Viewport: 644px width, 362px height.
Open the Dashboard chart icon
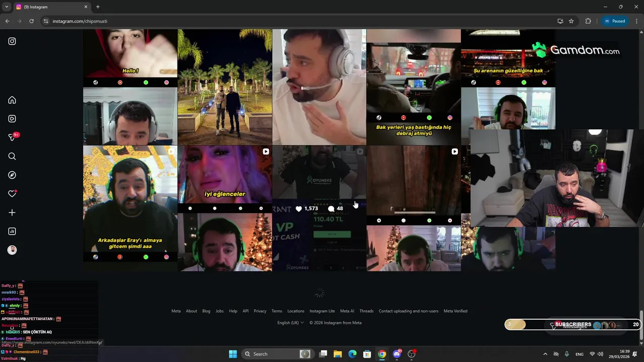tap(12, 231)
